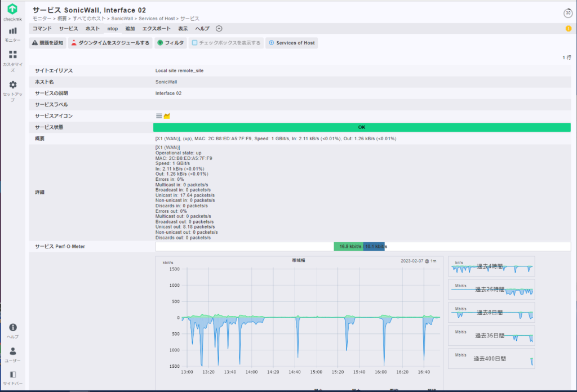This screenshot has height=392, width=577.
Task: Open the サービス menu
Action: click(68, 29)
